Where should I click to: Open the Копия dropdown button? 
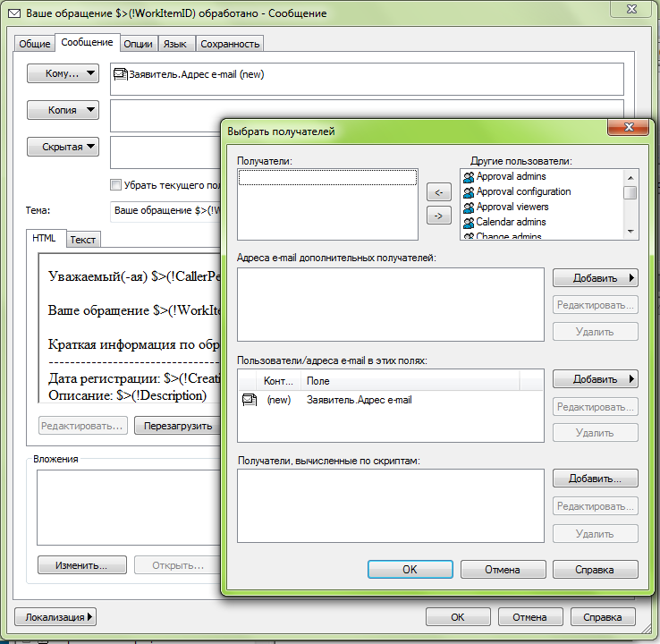(x=63, y=110)
